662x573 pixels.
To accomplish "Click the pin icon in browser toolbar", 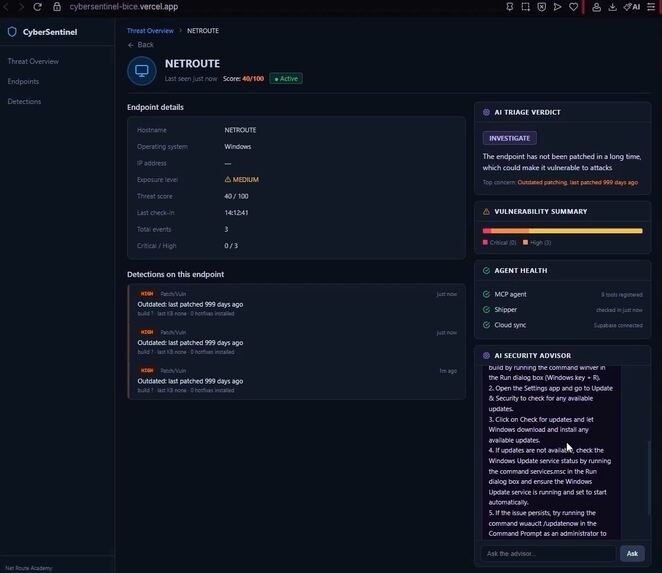I will tap(510, 7).
